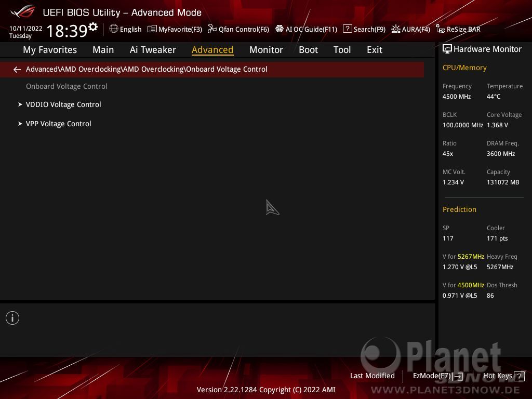Viewport: 532px width, 399px height.
Task: Select the Exit tab
Action: point(375,50)
